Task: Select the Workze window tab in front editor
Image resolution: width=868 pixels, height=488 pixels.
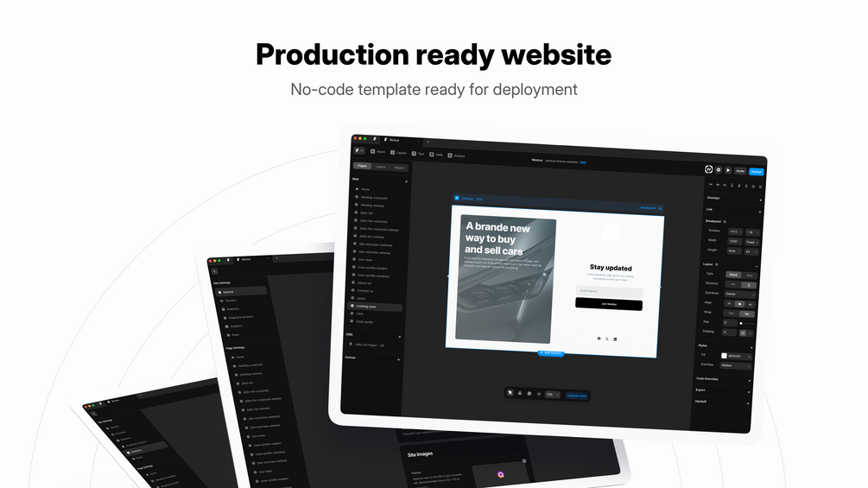Action: point(400,141)
